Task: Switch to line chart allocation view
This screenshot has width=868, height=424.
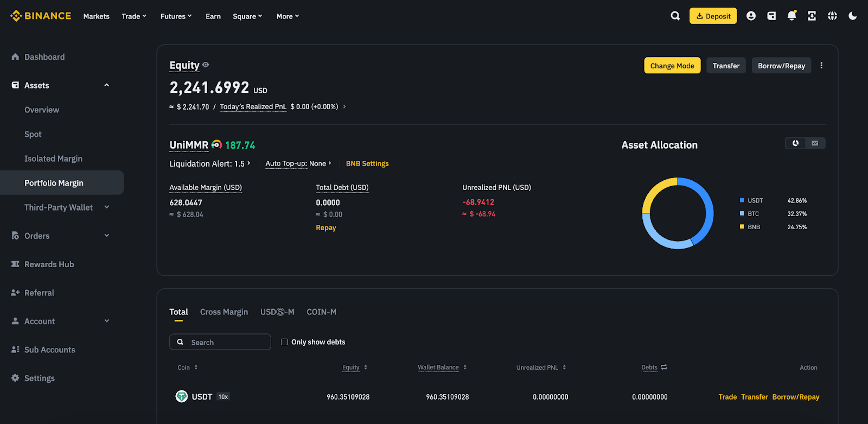Action: (815, 143)
